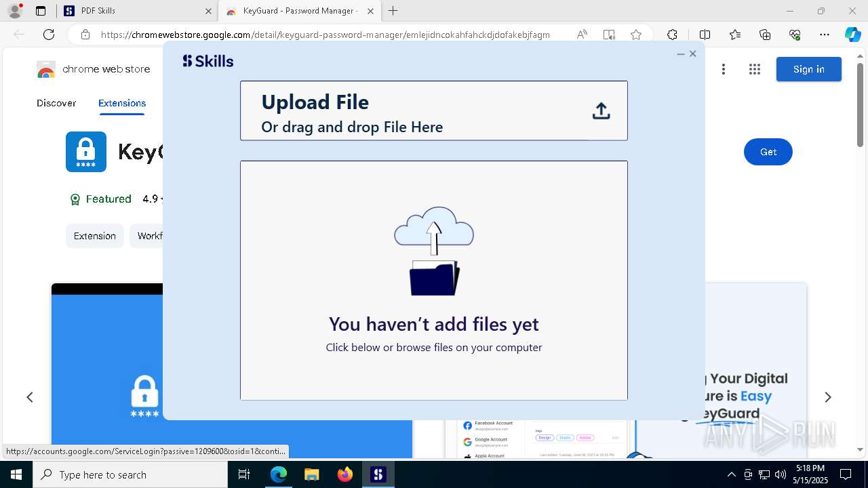Open the browser extensions puzzle icon
The image size is (868, 488).
pyautogui.click(x=672, y=35)
